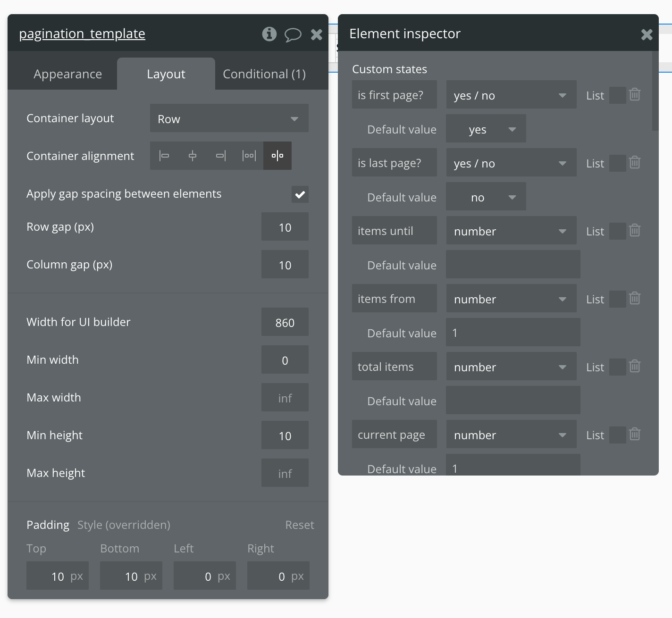
Task: Click Reset for the Padding style
Action: pos(299,525)
